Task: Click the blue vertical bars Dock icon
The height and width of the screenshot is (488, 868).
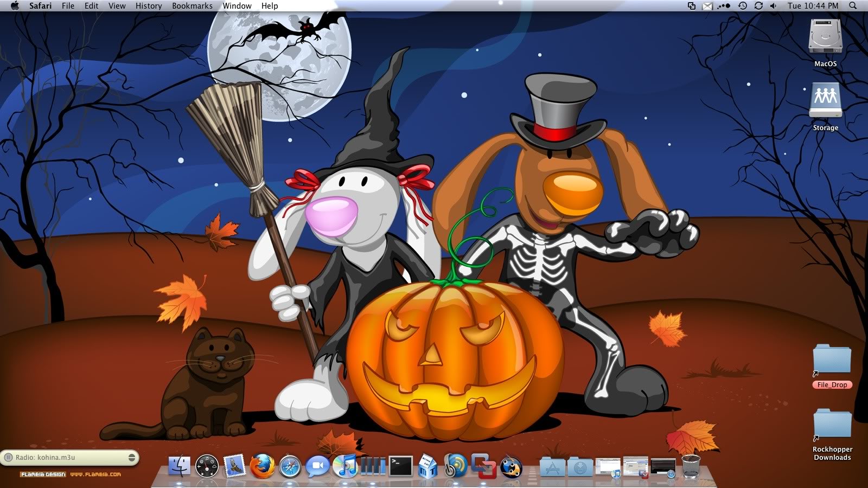Action: pyautogui.click(x=373, y=466)
